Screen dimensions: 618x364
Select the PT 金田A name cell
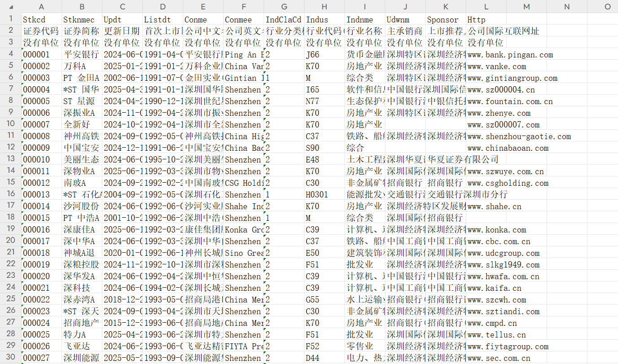tap(82, 78)
